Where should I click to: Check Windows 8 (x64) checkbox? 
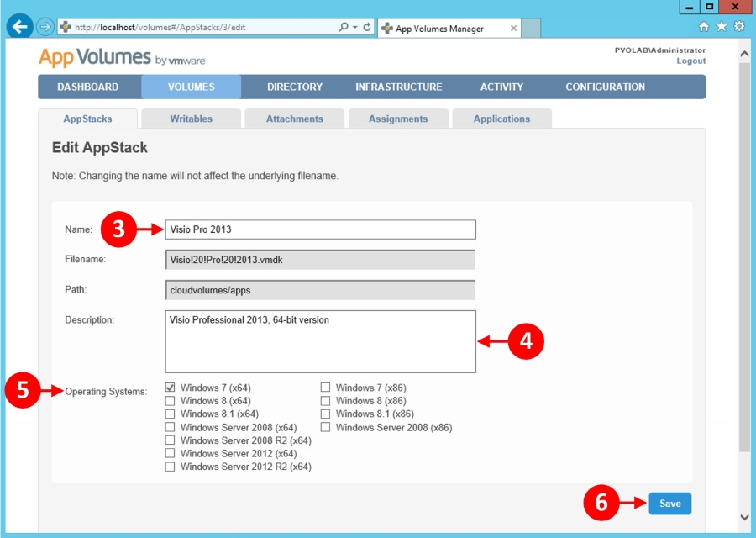pyautogui.click(x=170, y=400)
